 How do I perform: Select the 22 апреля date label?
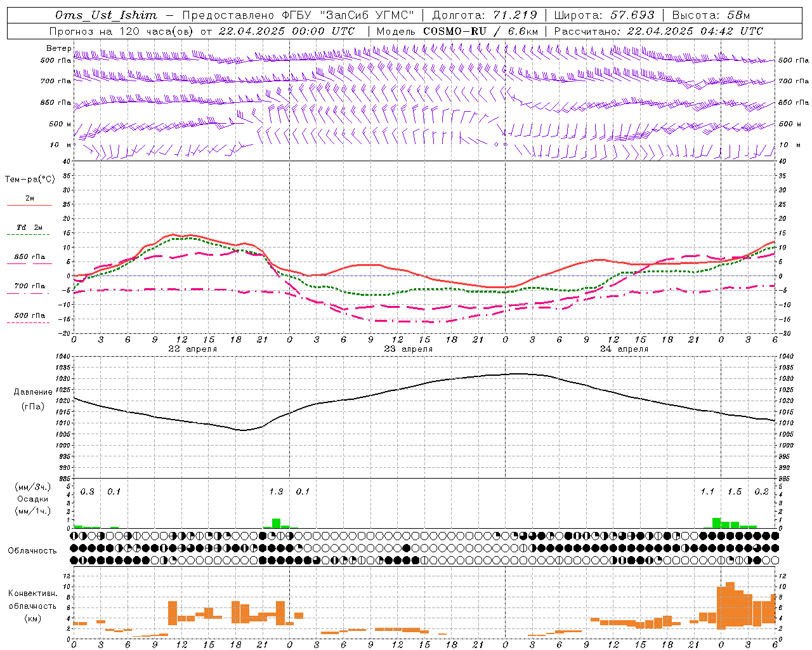click(x=192, y=349)
